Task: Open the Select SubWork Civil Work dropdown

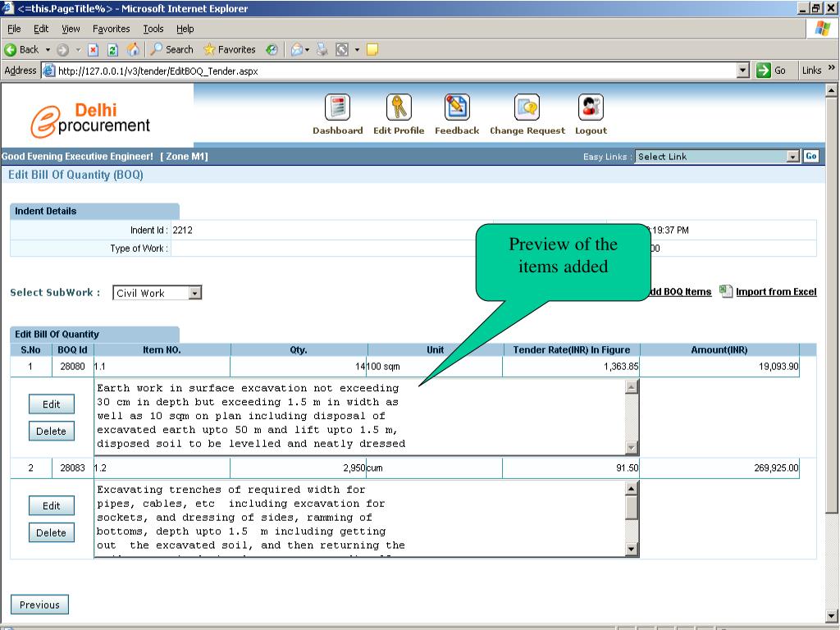Action: pyautogui.click(x=157, y=293)
